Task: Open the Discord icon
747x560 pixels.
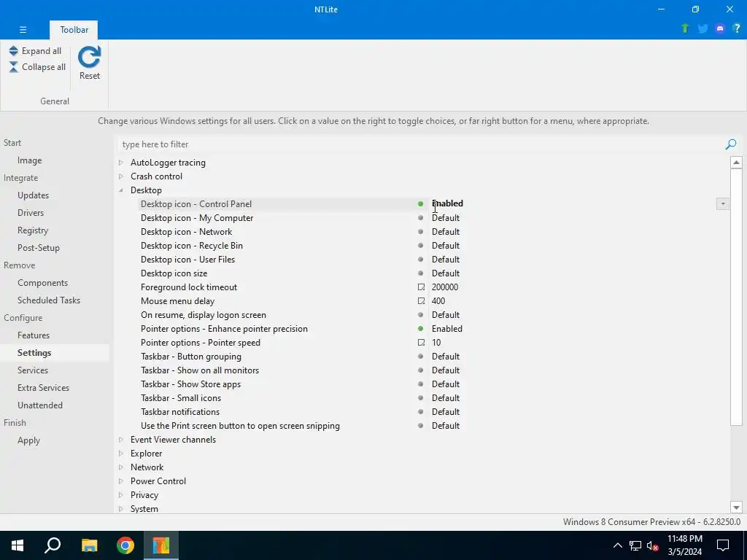Action: (720, 28)
